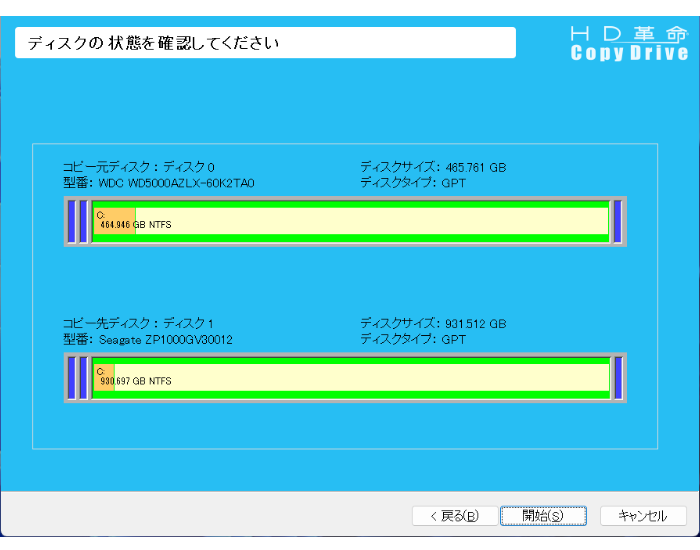Image resolution: width=700 pixels, height=550 pixels.
Task: Click the 開始(S) start button
Action: (x=542, y=516)
